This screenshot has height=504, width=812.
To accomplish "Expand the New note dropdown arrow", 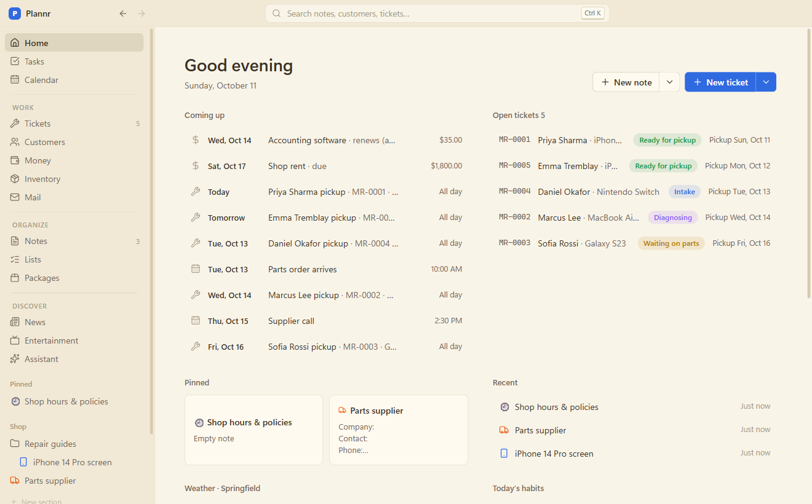I will [669, 82].
